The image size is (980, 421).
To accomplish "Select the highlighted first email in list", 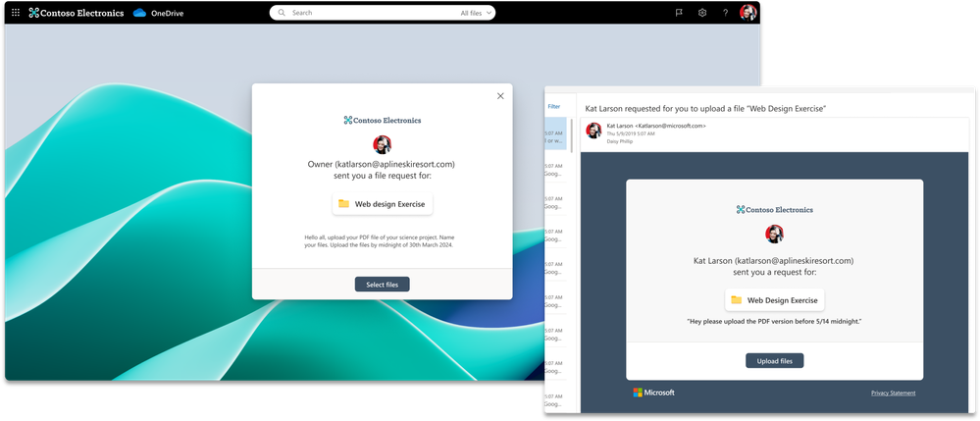I will tap(555, 133).
